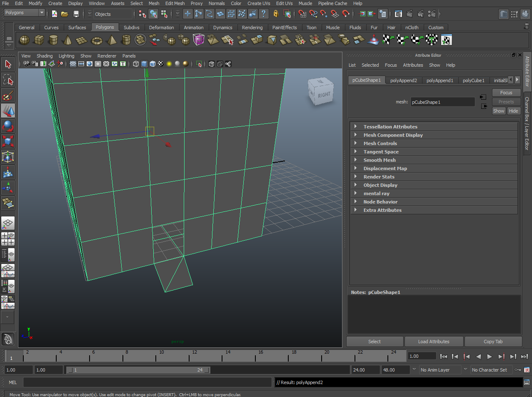Toggle use all lights in viewport

[x=169, y=64]
